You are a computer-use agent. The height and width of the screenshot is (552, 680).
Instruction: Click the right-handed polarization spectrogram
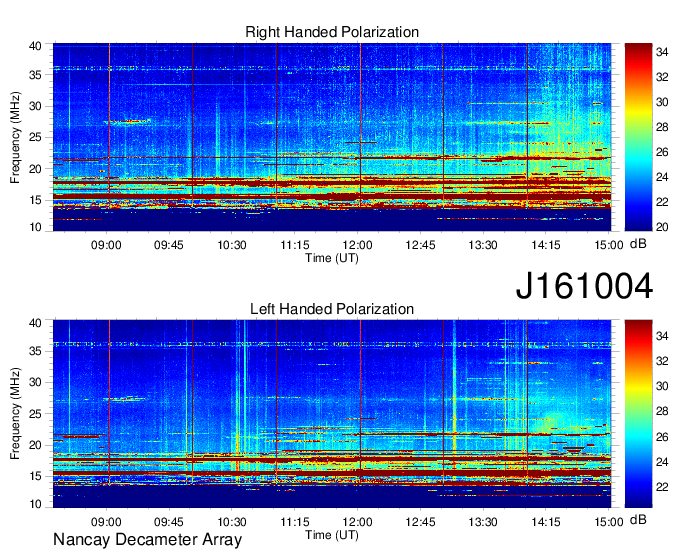coord(332,137)
